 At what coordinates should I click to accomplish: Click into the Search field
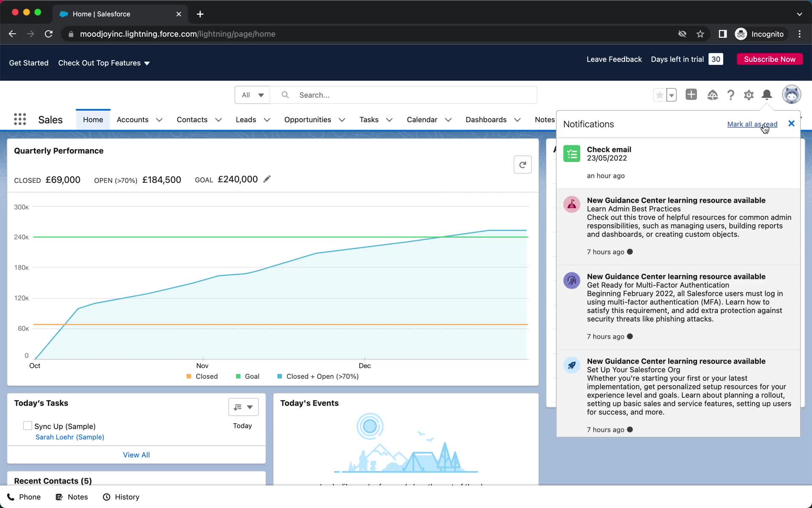(403, 95)
